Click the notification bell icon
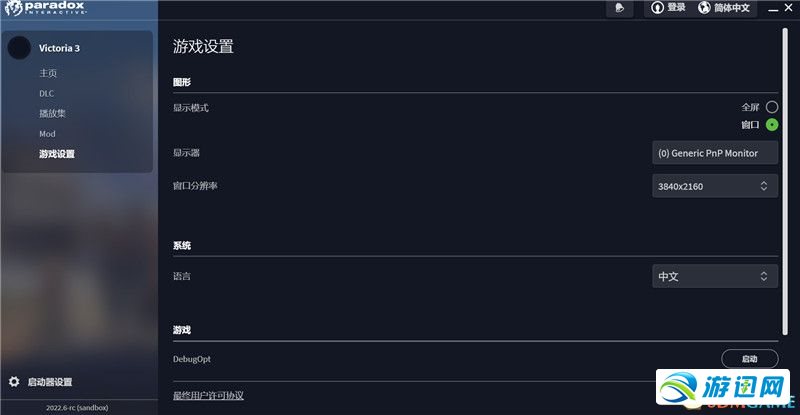 point(621,8)
